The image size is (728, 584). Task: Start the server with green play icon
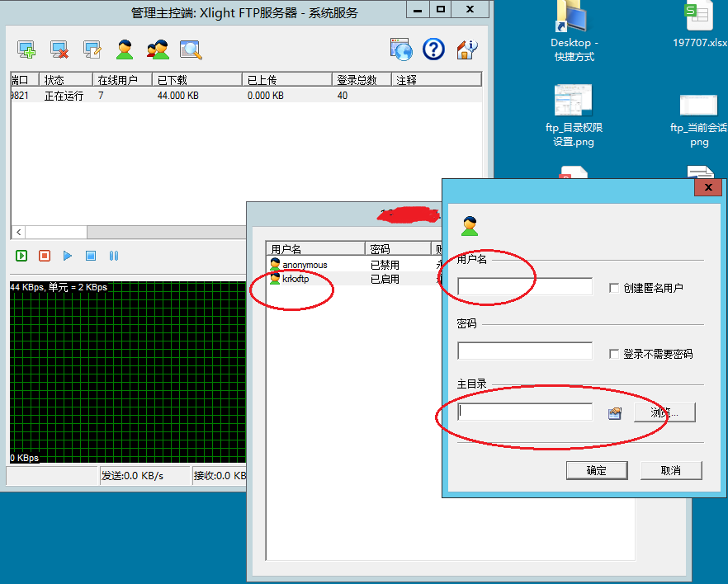21,256
